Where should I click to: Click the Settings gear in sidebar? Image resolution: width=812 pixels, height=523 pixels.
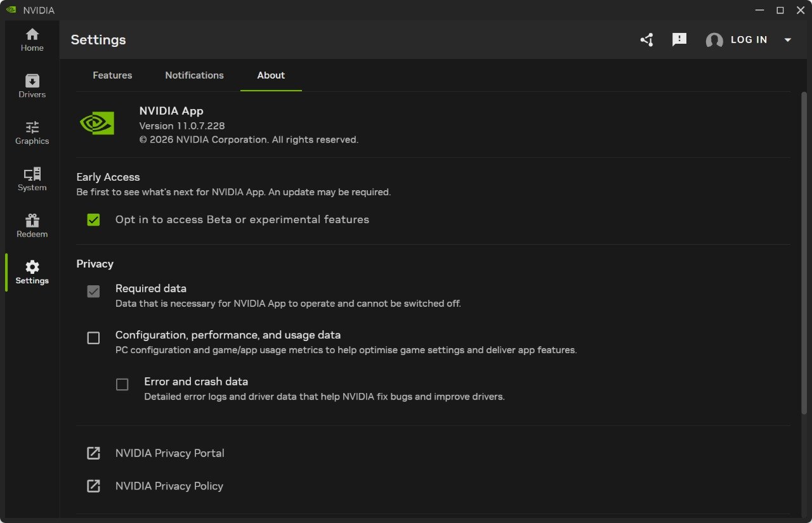pyautogui.click(x=32, y=271)
